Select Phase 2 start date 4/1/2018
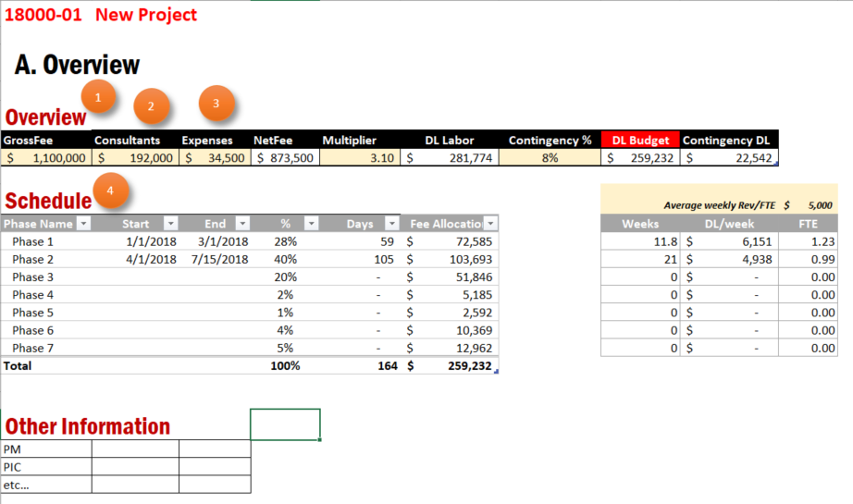Screen dimensions: 853x504 (151, 259)
